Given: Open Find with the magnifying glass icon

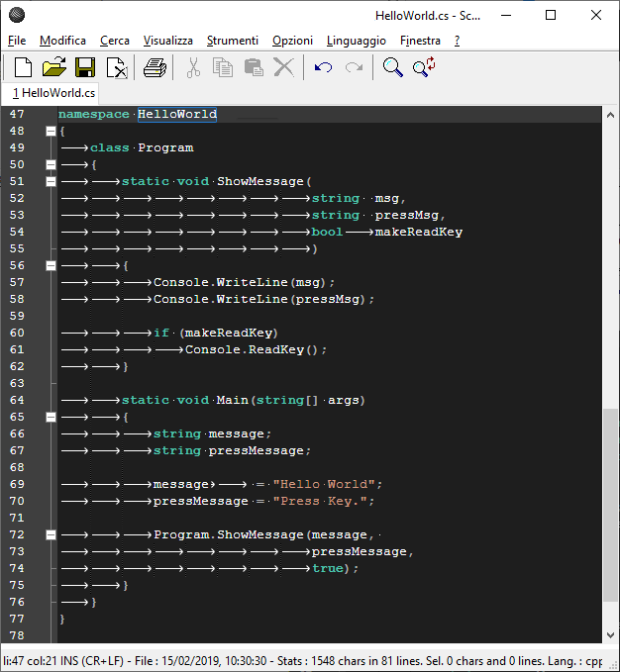Looking at the screenshot, I should click(x=393, y=67).
